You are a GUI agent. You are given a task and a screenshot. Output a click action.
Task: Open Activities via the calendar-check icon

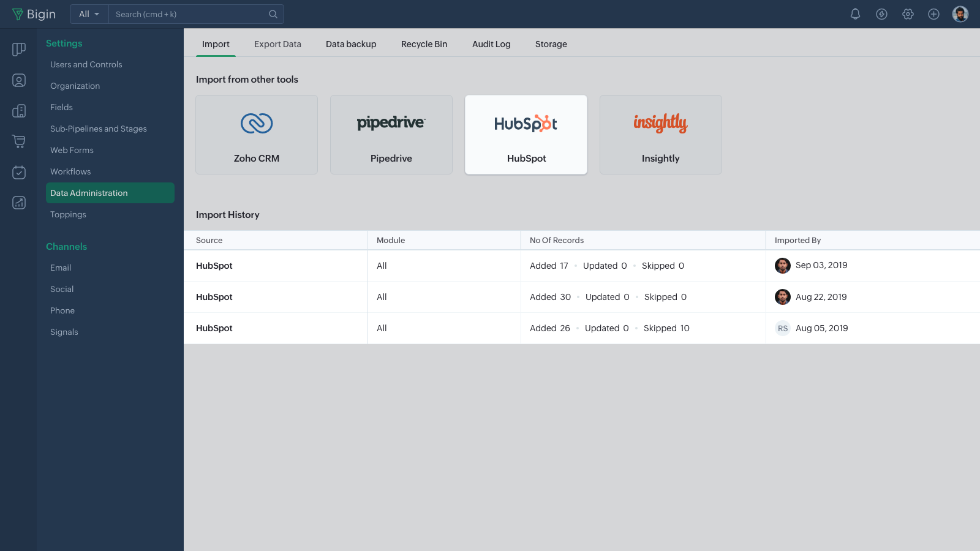[x=18, y=172]
